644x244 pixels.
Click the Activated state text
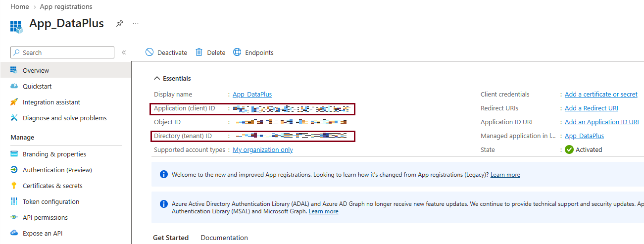tap(589, 149)
